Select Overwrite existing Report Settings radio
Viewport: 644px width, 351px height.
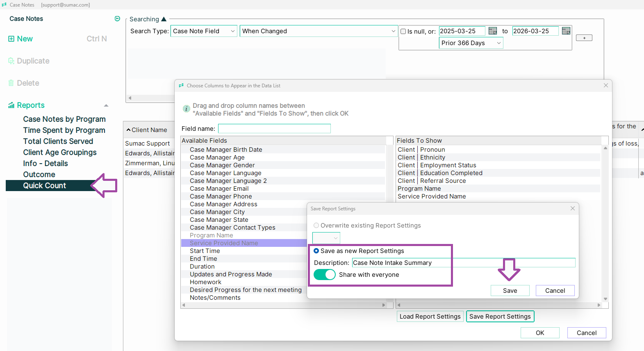click(316, 226)
